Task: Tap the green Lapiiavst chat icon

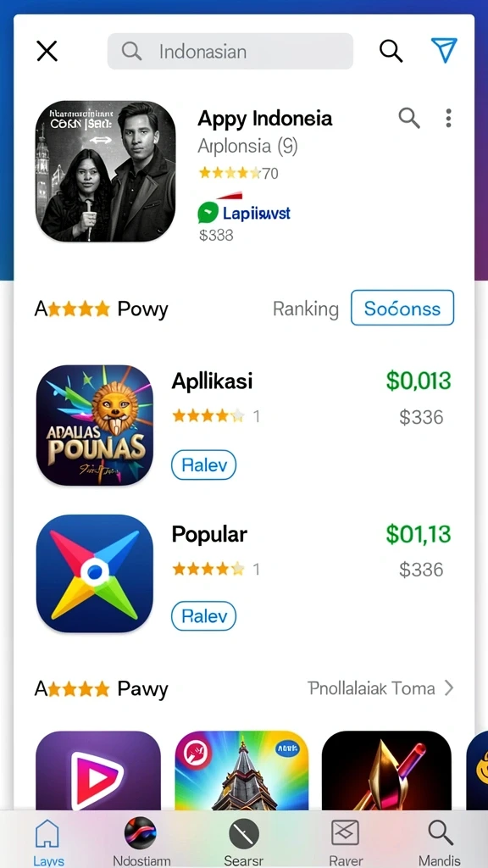Action: 208,213
